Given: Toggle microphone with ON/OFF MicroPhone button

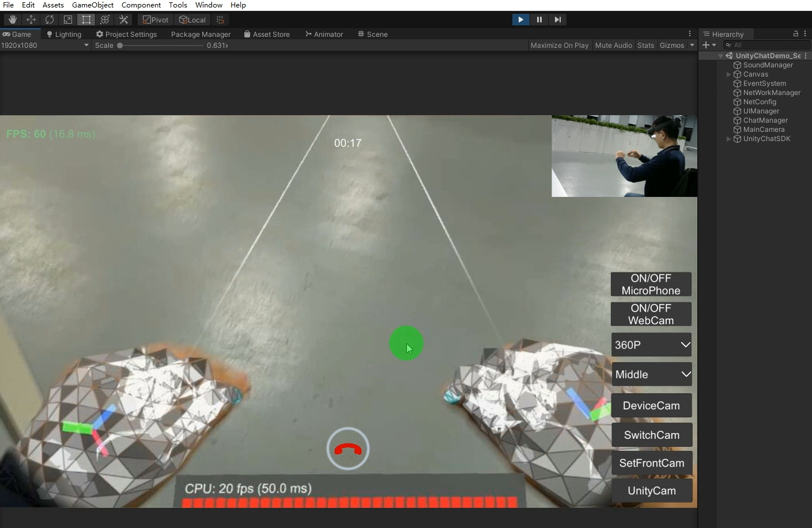Looking at the screenshot, I should (651, 284).
